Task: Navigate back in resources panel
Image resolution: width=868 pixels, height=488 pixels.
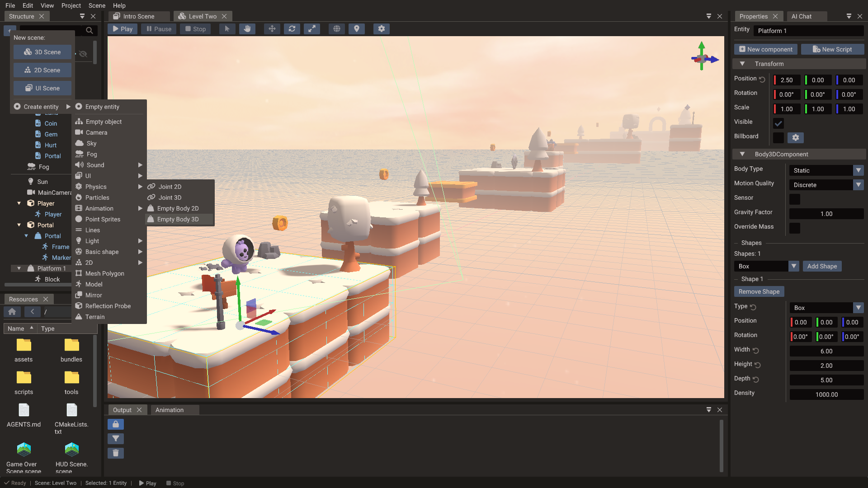Action: pos(32,312)
